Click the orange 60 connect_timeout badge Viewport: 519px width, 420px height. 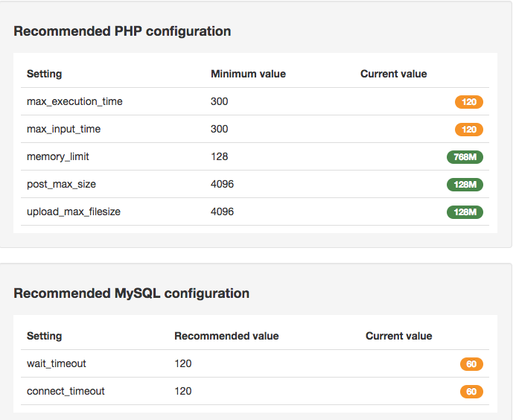click(x=471, y=392)
